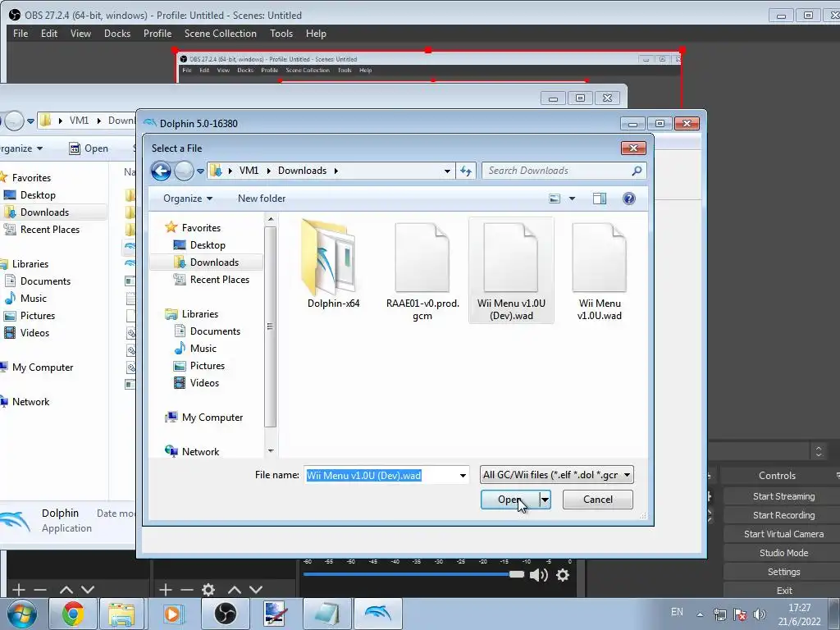Screen dimensions: 840x630
Task: Add a scene with the OBS plus icon
Action: click(18, 590)
